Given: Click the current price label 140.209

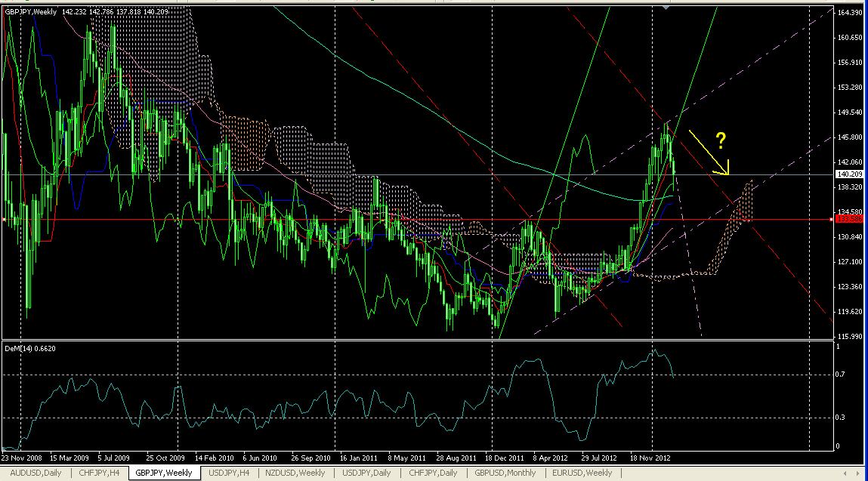Looking at the screenshot, I should [850, 174].
